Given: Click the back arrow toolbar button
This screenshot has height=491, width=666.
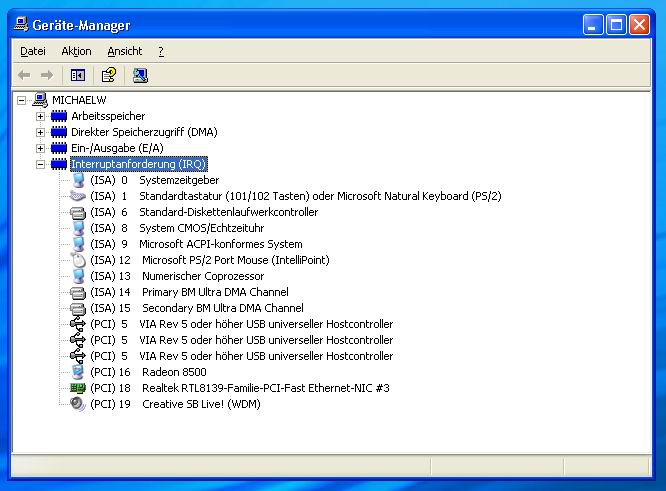Looking at the screenshot, I should point(24,76).
